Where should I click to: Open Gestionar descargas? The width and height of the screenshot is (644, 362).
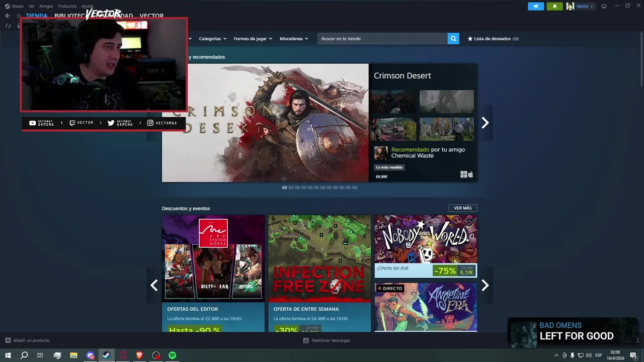point(331,340)
